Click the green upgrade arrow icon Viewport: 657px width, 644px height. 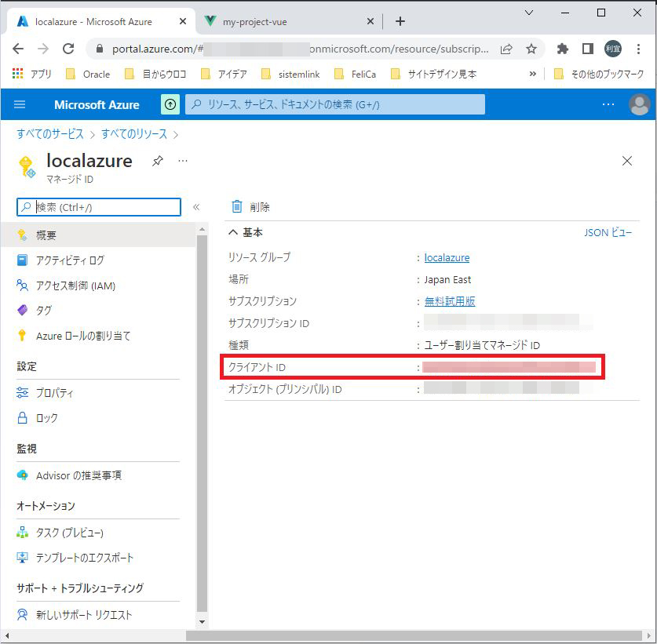pos(170,104)
